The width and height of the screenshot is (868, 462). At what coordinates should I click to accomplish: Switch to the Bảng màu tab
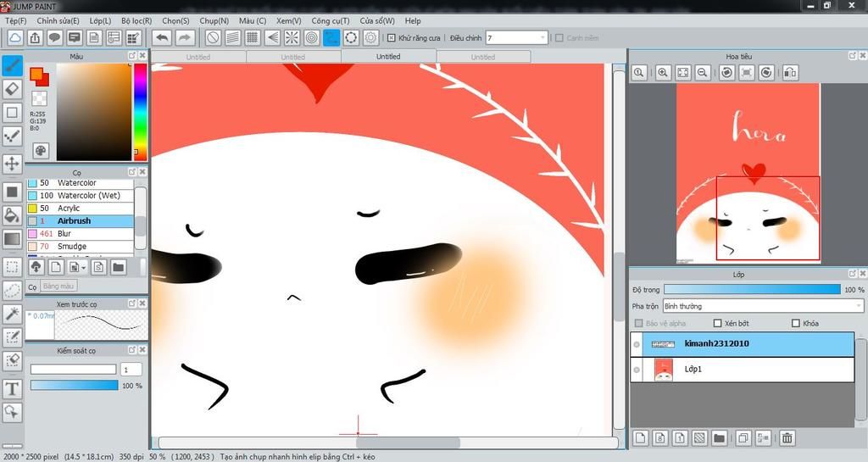pyautogui.click(x=58, y=286)
